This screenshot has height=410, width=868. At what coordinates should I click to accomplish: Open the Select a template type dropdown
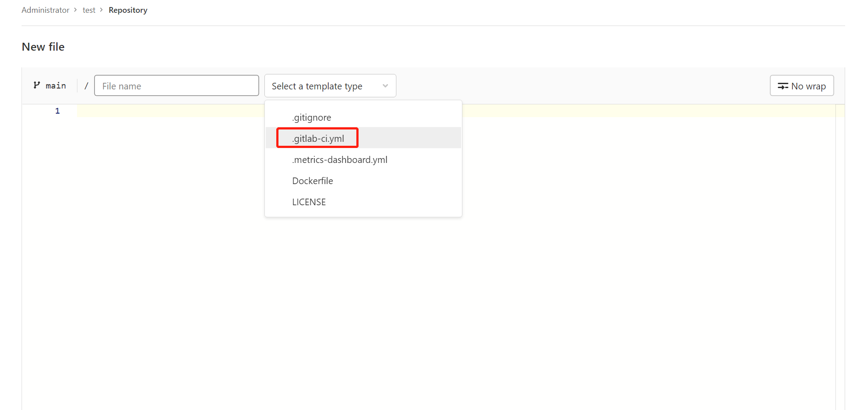point(330,86)
